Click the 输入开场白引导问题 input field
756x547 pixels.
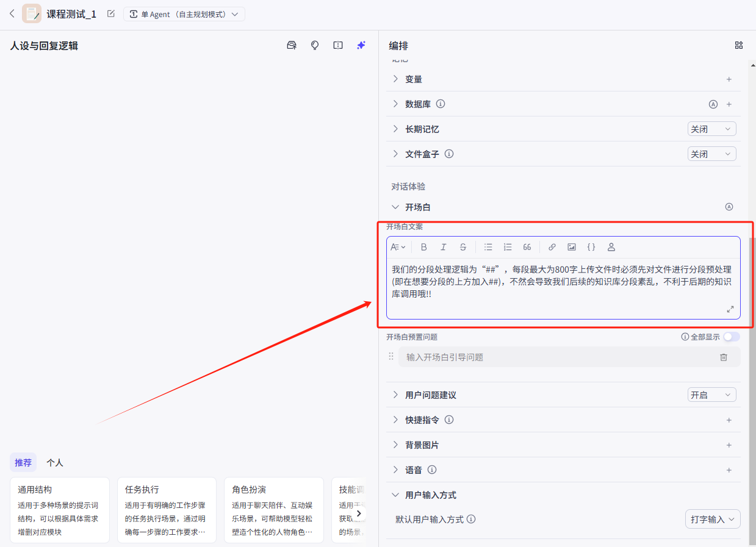(555, 357)
